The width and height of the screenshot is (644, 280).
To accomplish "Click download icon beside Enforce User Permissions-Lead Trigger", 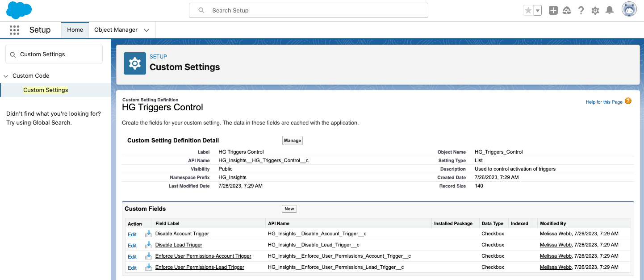I will [148, 267].
